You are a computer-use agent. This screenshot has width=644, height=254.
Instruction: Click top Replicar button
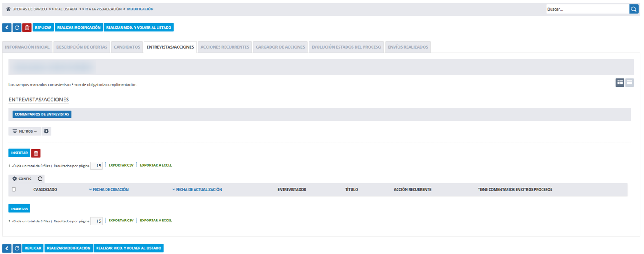point(43,28)
